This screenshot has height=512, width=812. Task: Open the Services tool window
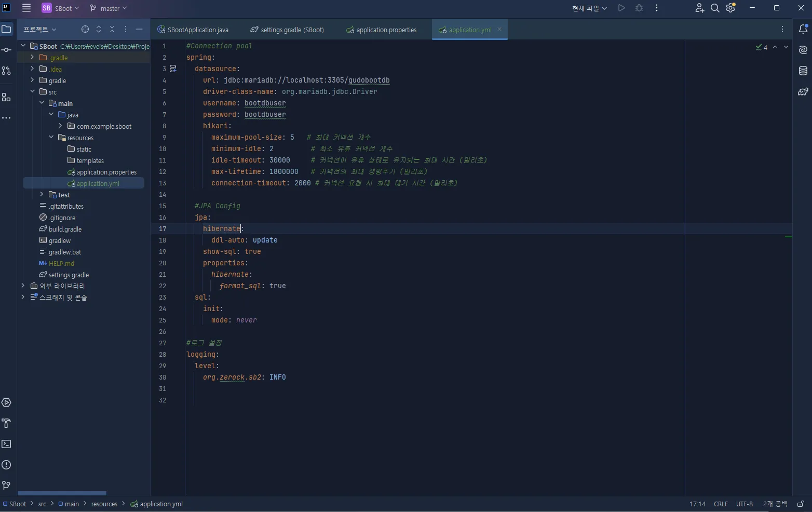tap(6, 402)
